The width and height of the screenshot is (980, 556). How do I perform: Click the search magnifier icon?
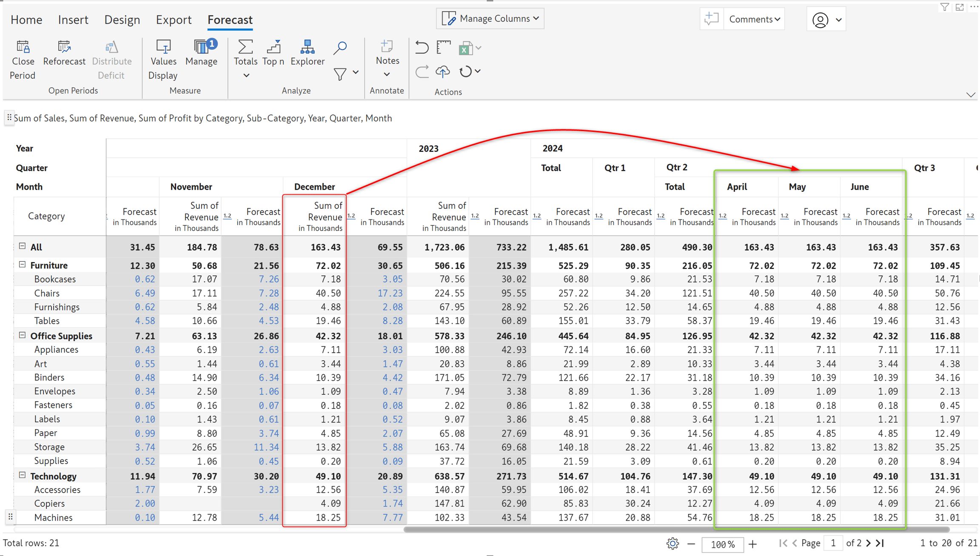(340, 48)
